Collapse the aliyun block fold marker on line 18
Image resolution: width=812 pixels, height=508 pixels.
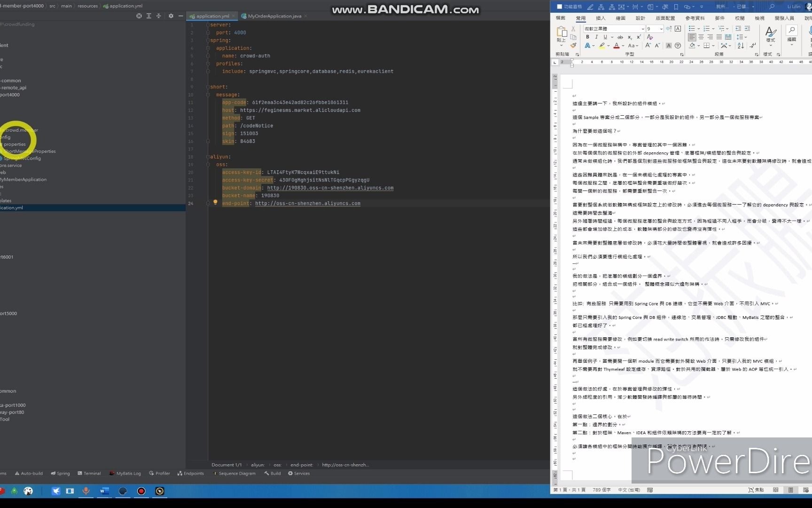(x=208, y=157)
